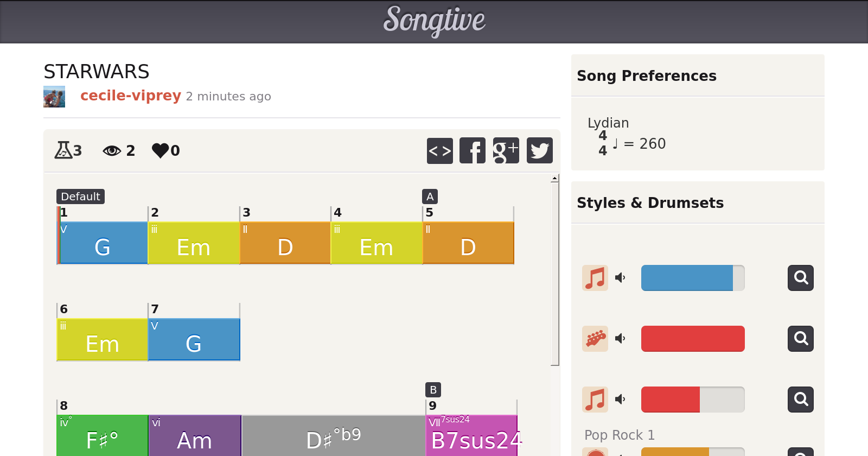Share song on Facebook
Image resolution: width=868 pixels, height=456 pixels.
click(473, 150)
